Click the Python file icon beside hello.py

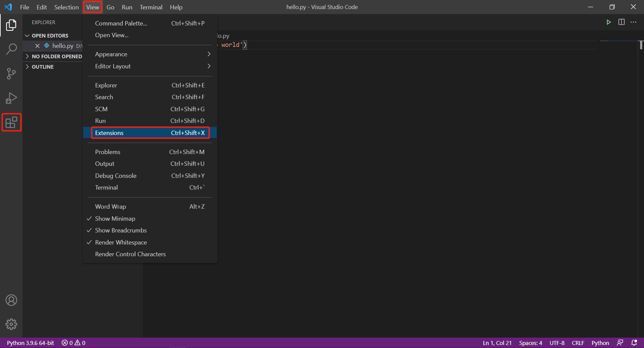47,46
